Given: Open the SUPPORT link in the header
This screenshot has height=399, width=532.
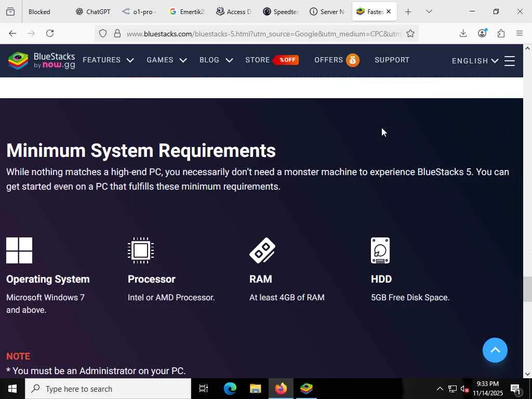Looking at the screenshot, I should (392, 60).
